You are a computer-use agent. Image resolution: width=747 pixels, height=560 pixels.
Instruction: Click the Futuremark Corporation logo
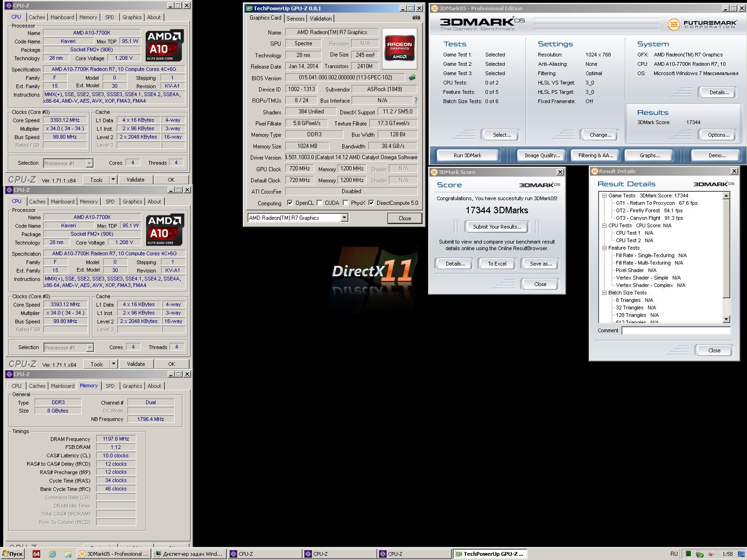703,24
